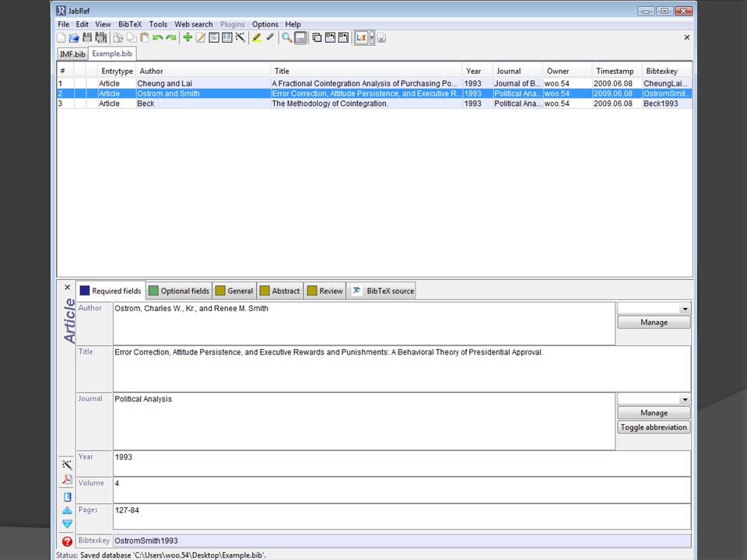Click the Timestamp column header
Image resolution: width=747 pixels, height=560 pixels.
pyautogui.click(x=616, y=71)
